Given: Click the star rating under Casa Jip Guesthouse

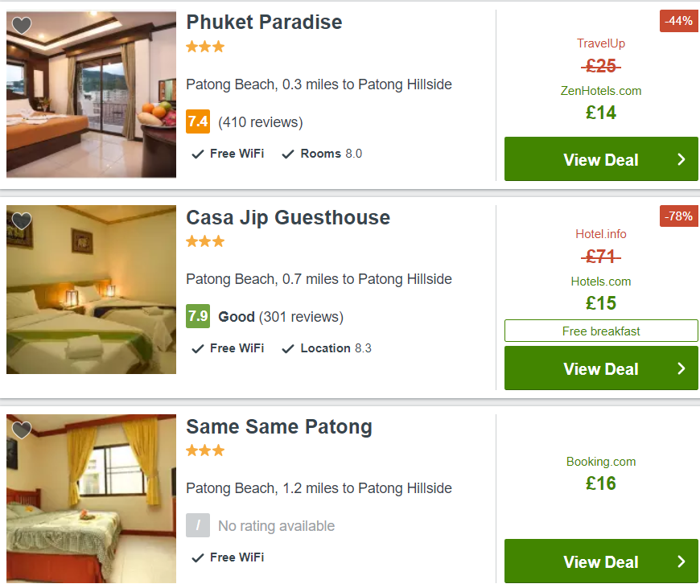Looking at the screenshot, I should click(205, 241).
